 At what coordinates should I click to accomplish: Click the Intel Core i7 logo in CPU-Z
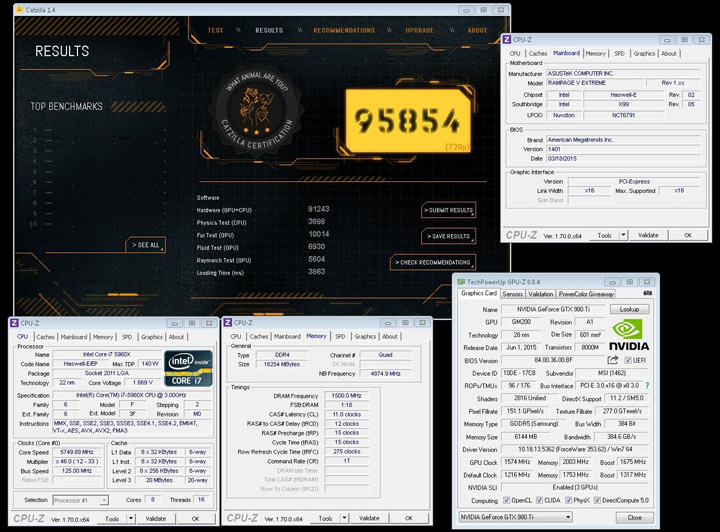pos(188,368)
